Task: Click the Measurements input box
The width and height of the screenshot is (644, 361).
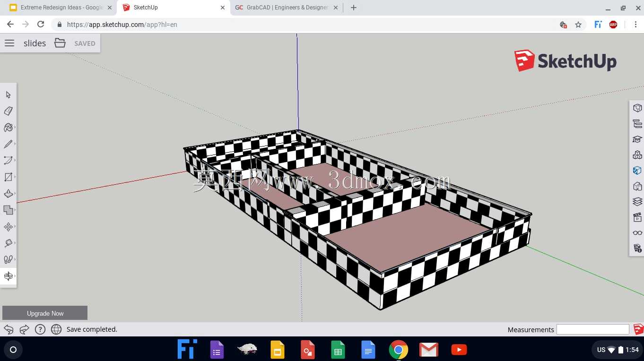Action: (593, 329)
